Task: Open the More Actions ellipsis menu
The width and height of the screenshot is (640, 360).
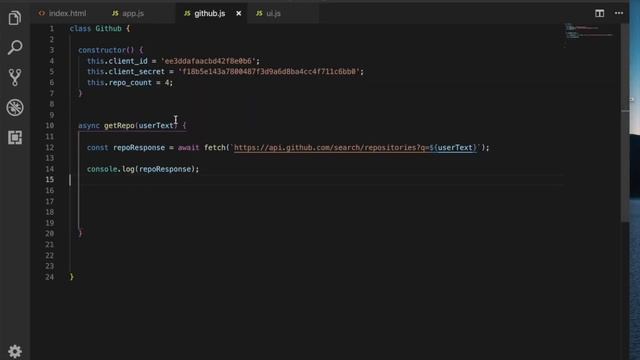Action: click(619, 13)
